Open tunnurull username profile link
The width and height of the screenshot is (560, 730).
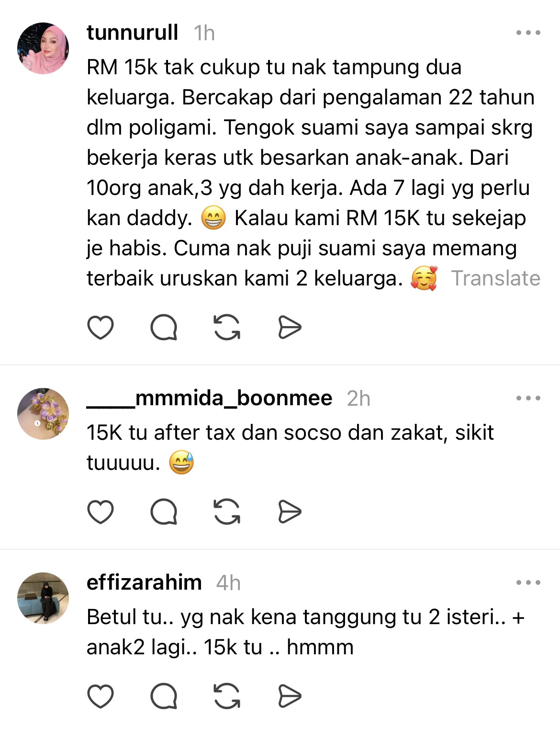(x=133, y=33)
